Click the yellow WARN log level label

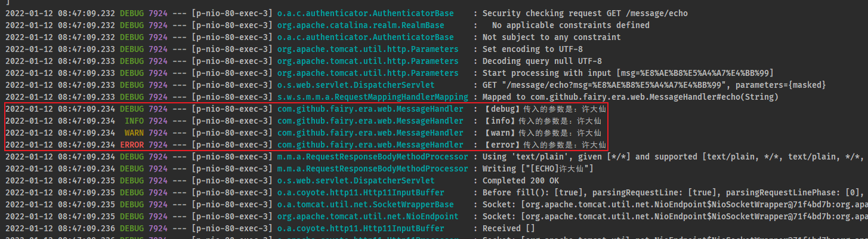pos(134,133)
